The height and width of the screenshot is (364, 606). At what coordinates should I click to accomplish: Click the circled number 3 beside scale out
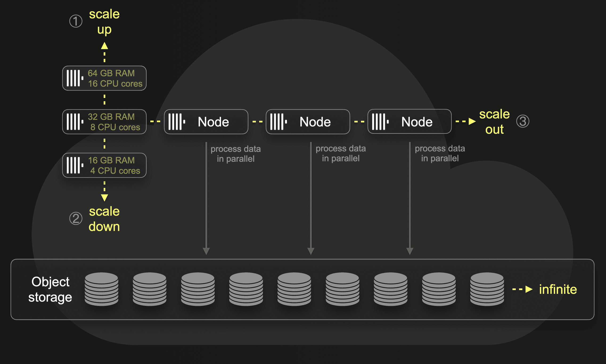523,121
